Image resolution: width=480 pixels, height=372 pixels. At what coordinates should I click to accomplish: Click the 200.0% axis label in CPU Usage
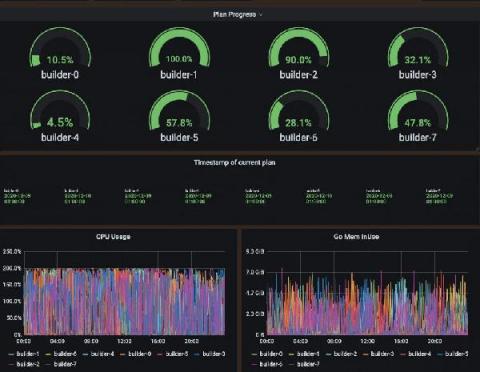12,268
